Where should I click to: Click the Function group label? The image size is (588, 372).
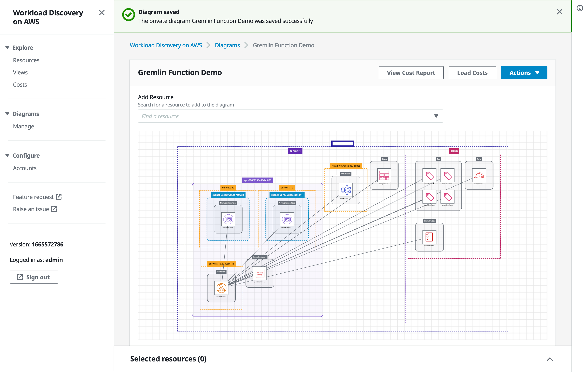(x=221, y=272)
